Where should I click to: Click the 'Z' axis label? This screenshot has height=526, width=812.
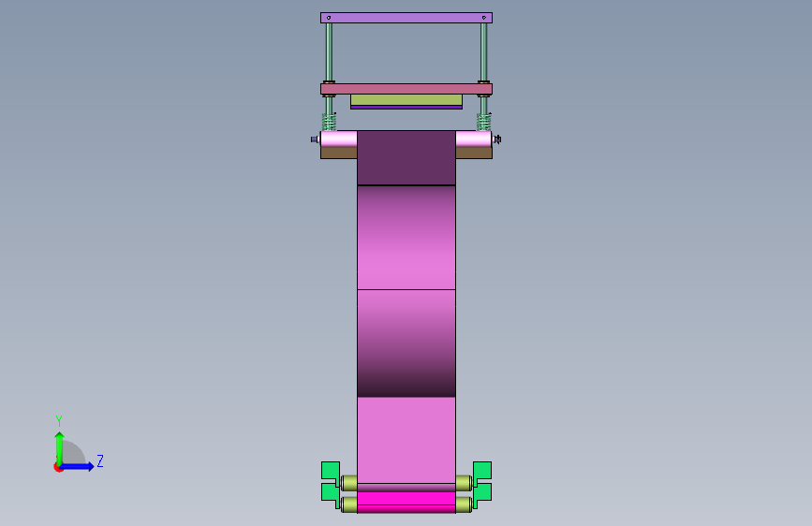100,460
